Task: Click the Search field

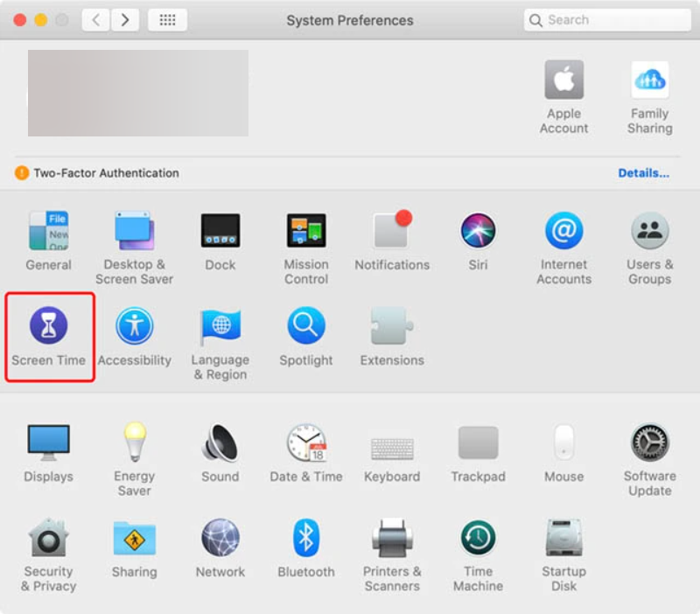Action: pyautogui.click(x=607, y=20)
